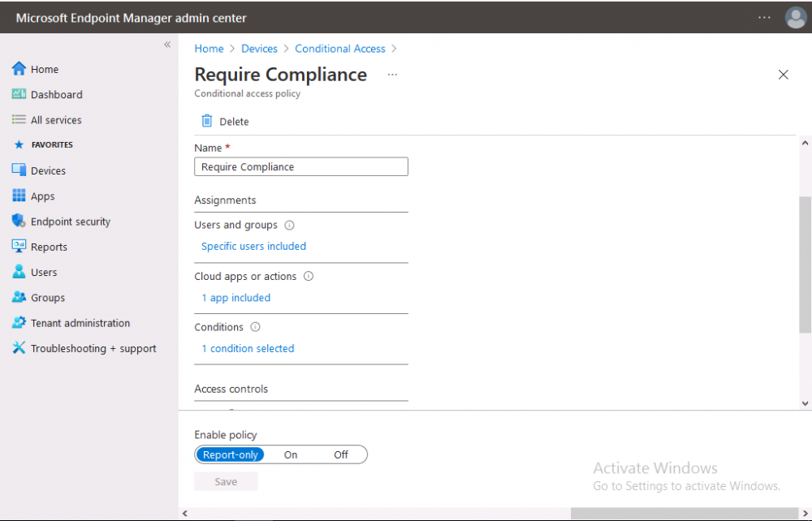Select Reports in the sidebar

click(x=49, y=247)
